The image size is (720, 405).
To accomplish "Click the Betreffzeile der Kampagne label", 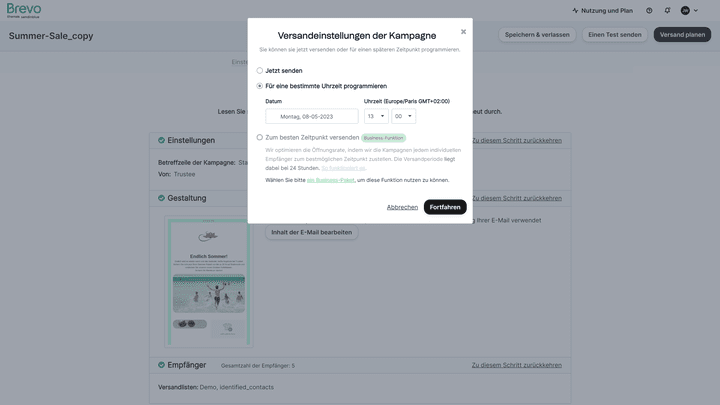I will (197, 163).
